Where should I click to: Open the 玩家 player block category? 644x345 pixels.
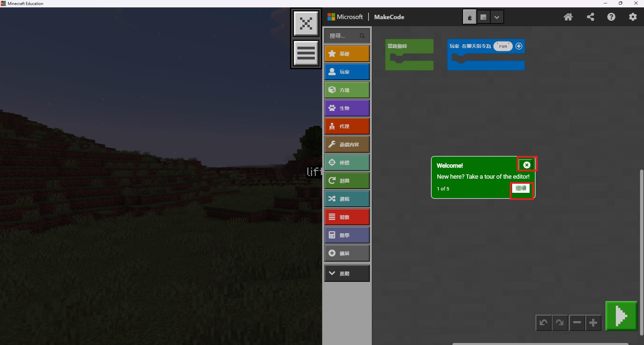pyautogui.click(x=347, y=72)
